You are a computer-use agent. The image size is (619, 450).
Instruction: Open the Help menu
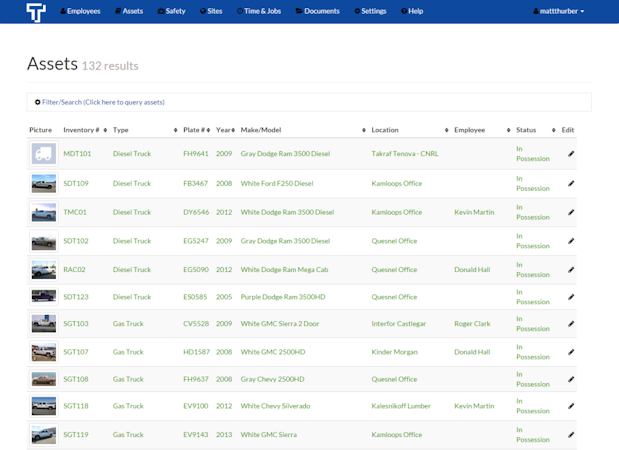(412, 11)
